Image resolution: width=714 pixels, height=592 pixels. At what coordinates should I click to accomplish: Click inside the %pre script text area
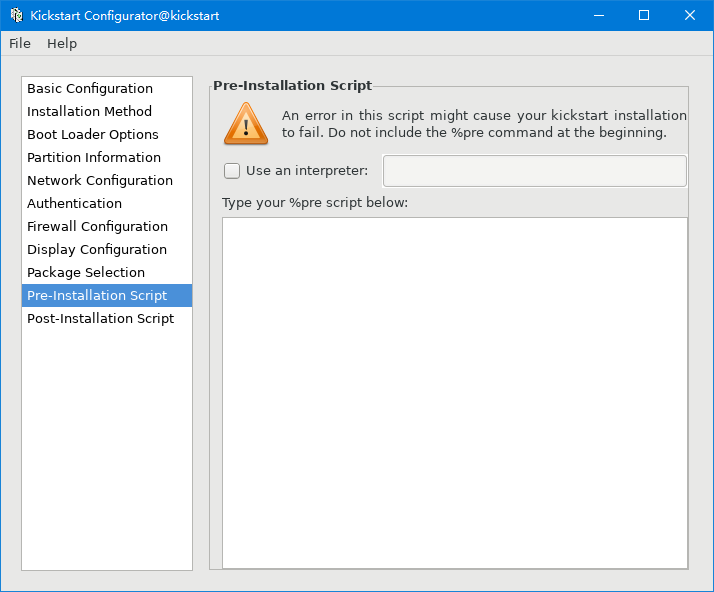[x=455, y=393]
